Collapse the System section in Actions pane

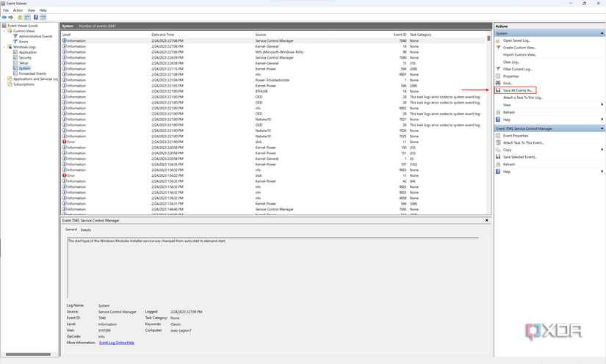point(602,34)
